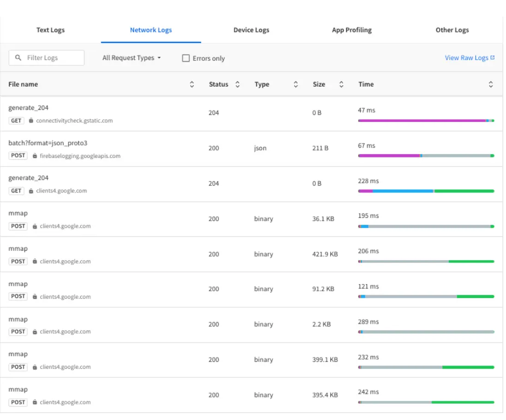Click the GET badge on the clients4.google.com generate_204 row
506x420 pixels.
tap(16, 191)
